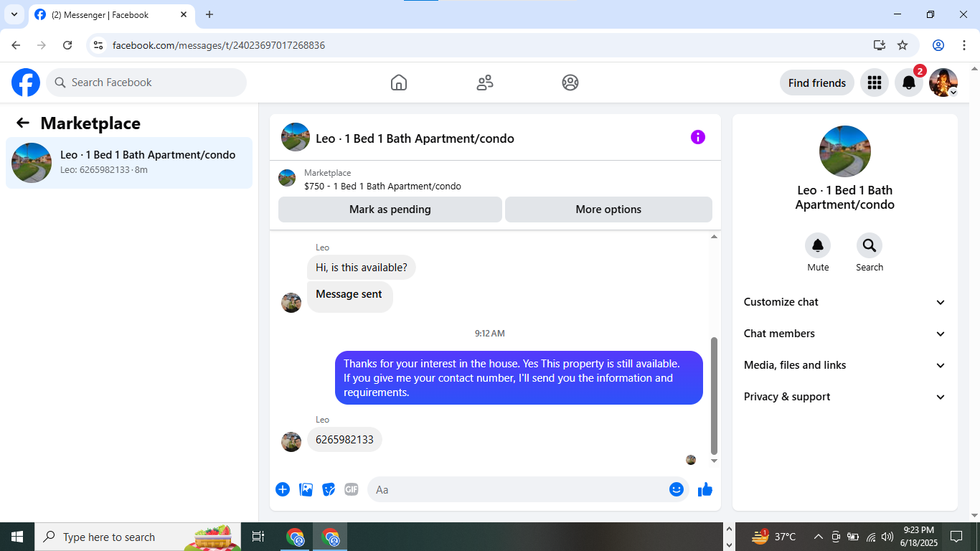Click the Windows taskbar search box
The image size is (980, 551).
(x=138, y=537)
